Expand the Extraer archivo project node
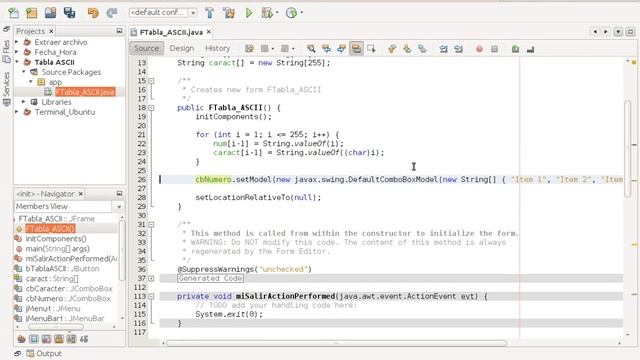This screenshot has width=640, height=360. click(17, 42)
